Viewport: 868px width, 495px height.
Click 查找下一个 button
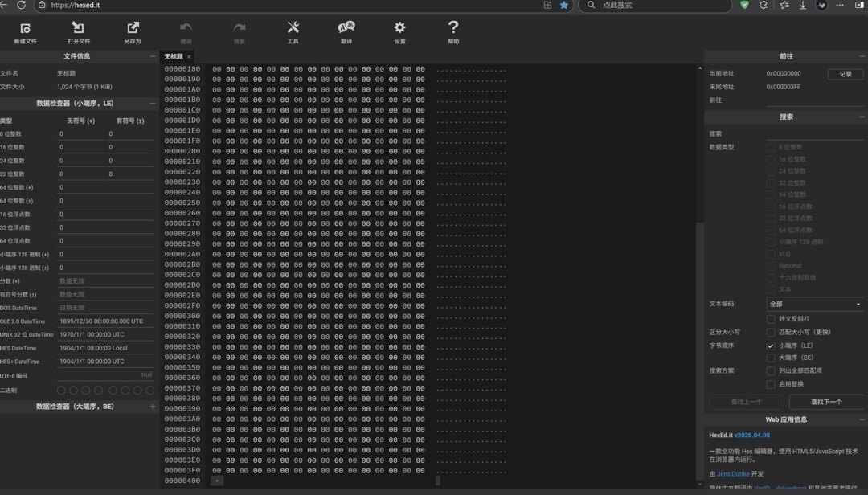(826, 402)
